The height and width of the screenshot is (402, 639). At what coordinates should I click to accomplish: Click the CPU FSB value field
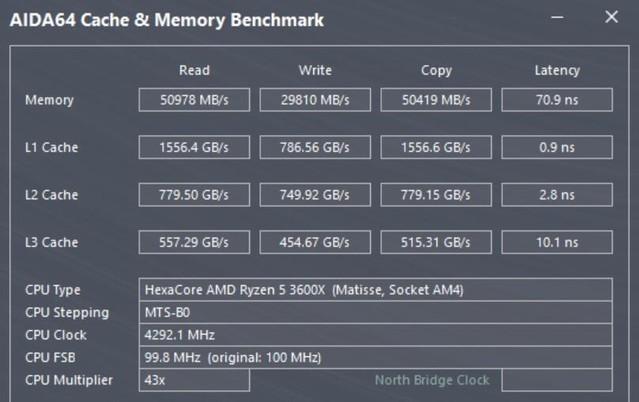pos(375,357)
